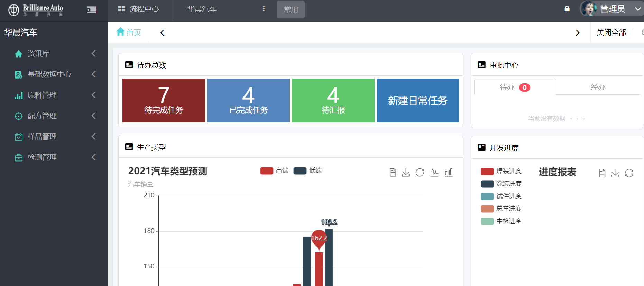Open data view icon in car type chart

(393, 172)
